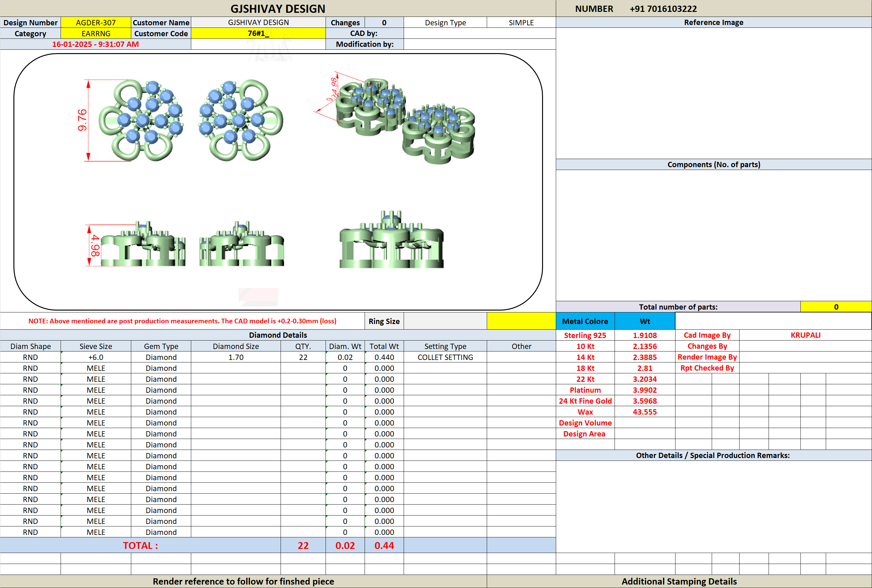The image size is (872, 588).
Task: Click the Diamond Size cell 1.70
Action: coord(236,357)
